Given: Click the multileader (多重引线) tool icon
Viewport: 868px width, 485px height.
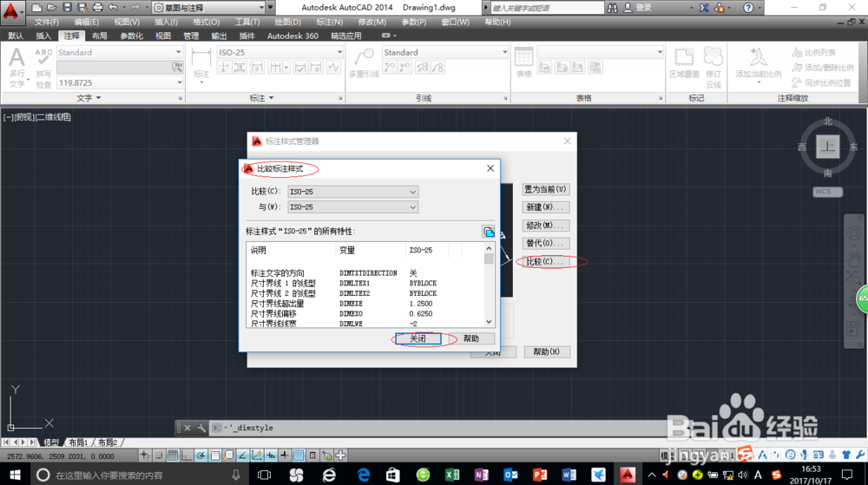Looking at the screenshot, I should point(364,57).
